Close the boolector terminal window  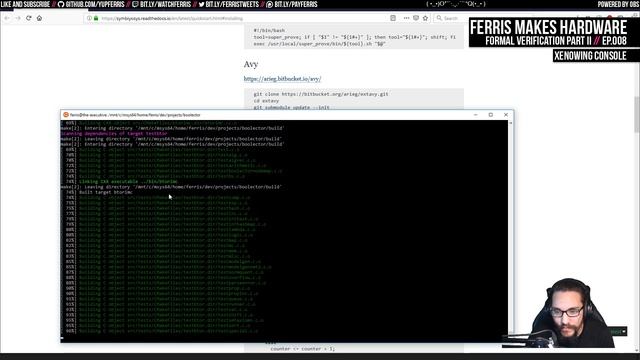click(x=506, y=115)
